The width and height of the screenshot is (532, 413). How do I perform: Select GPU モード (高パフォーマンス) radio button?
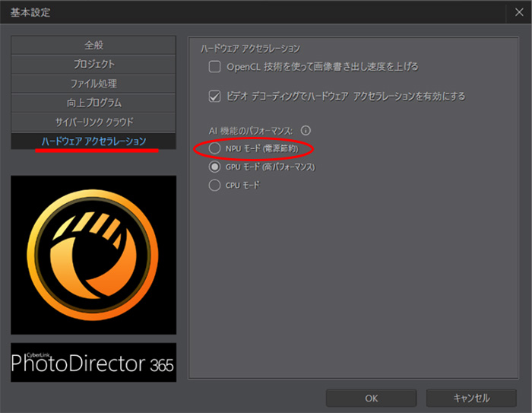click(215, 167)
